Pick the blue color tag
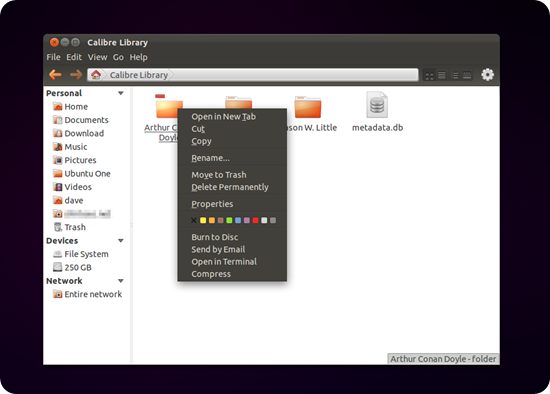The image size is (550, 394). (x=238, y=220)
